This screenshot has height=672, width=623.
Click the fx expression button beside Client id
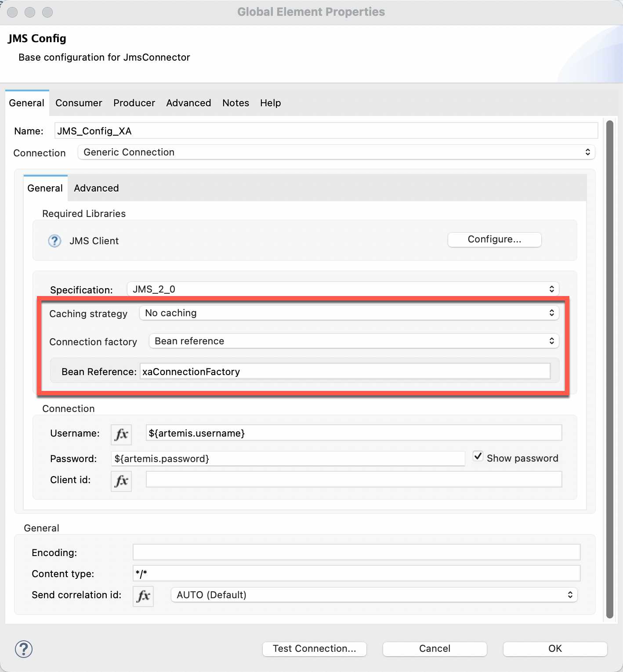[121, 481]
